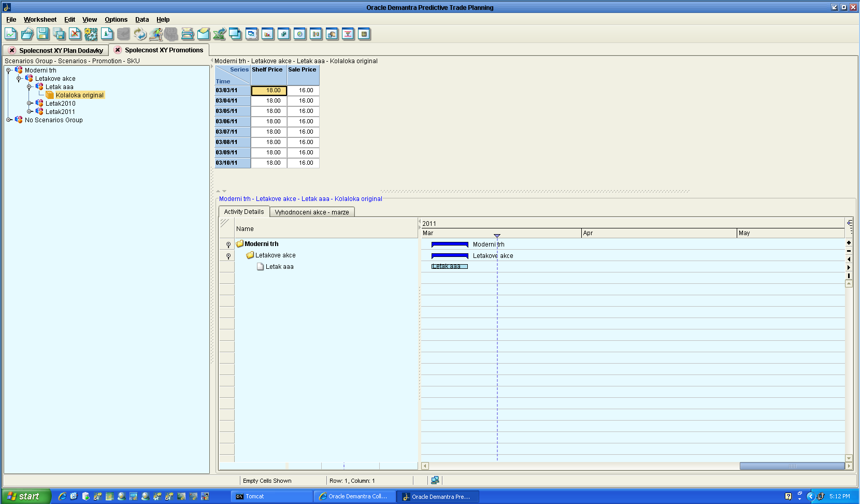Image resolution: width=860 pixels, height=504 pixels.
Task: Click the toolbar table grid icon
Action: 364,34
